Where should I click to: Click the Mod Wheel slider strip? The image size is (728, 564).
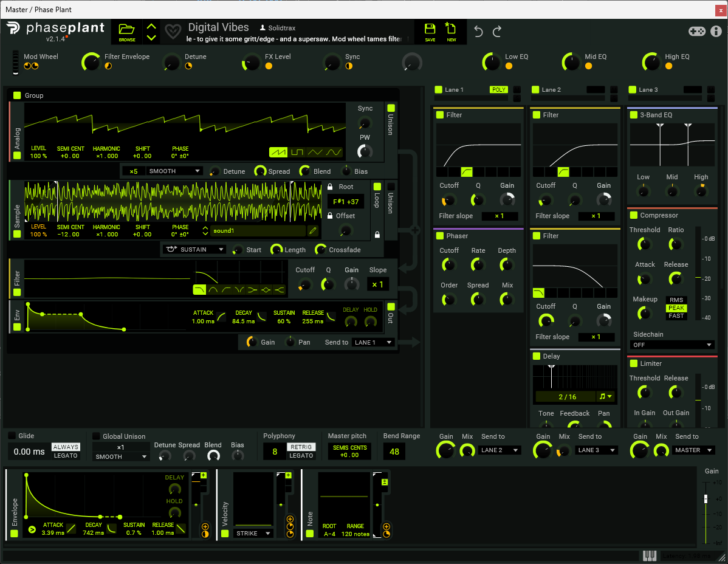[16, 62]
